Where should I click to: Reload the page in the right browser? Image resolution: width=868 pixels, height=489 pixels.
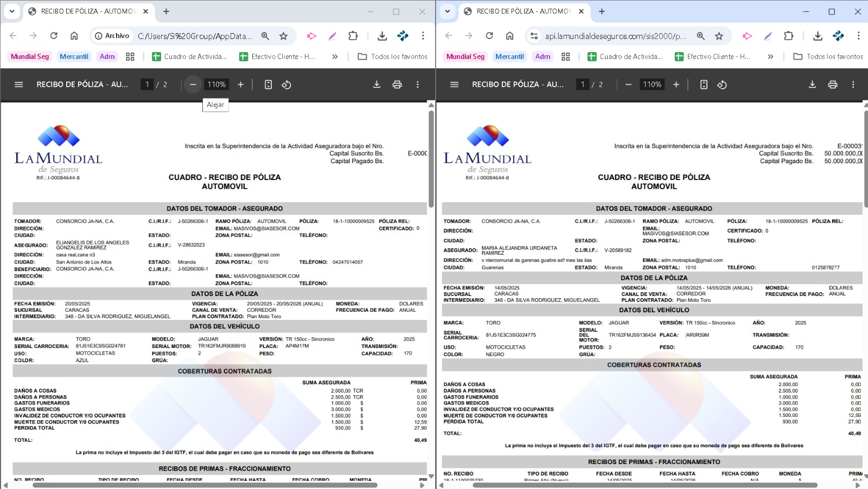point(489,36)
